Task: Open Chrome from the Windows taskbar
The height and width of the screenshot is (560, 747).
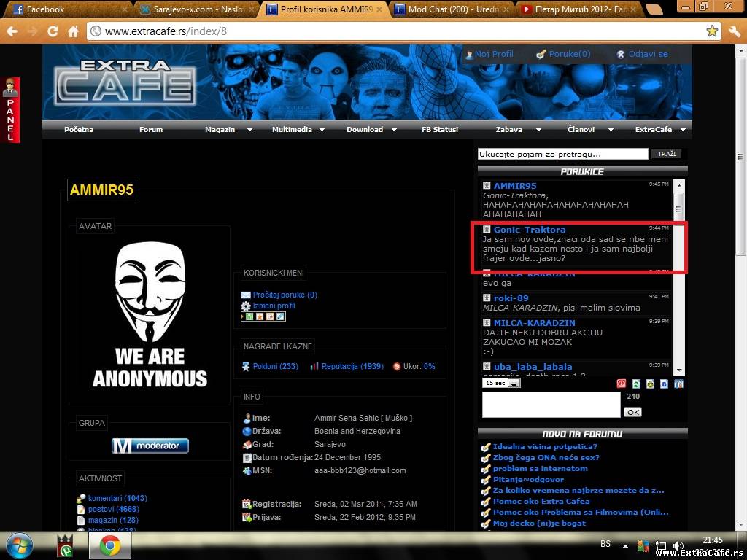Action: click(110, 545)
